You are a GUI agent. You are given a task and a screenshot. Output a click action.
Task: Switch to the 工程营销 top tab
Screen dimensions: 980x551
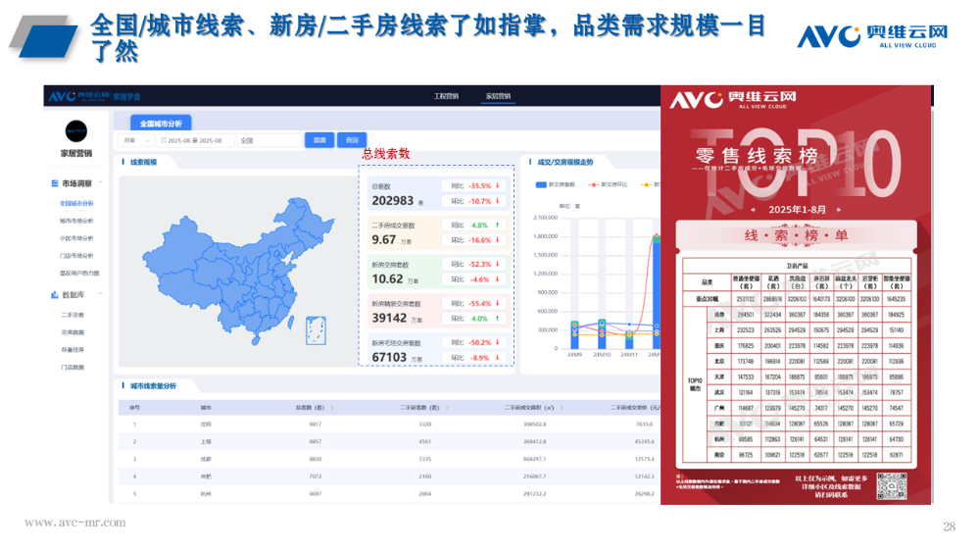pyautogui.click(x=446, y=96)
